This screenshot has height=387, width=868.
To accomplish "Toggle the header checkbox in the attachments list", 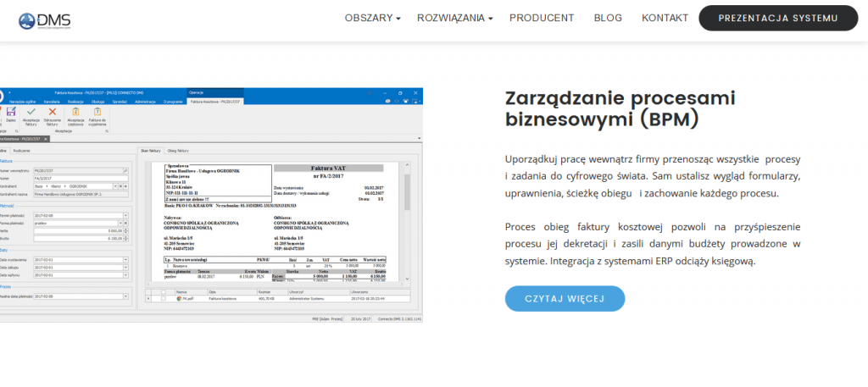I will click(x=164, y=291).
